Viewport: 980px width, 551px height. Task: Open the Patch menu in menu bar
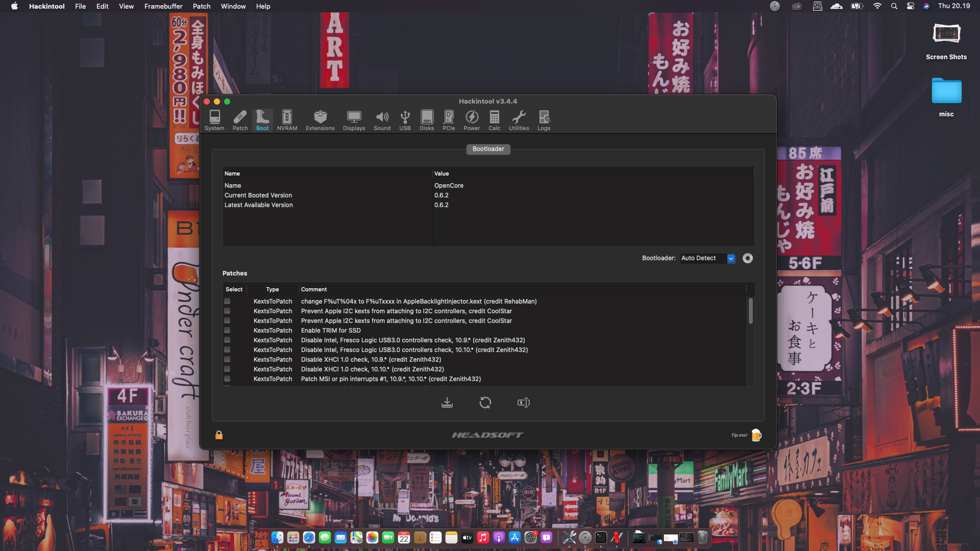201,6
